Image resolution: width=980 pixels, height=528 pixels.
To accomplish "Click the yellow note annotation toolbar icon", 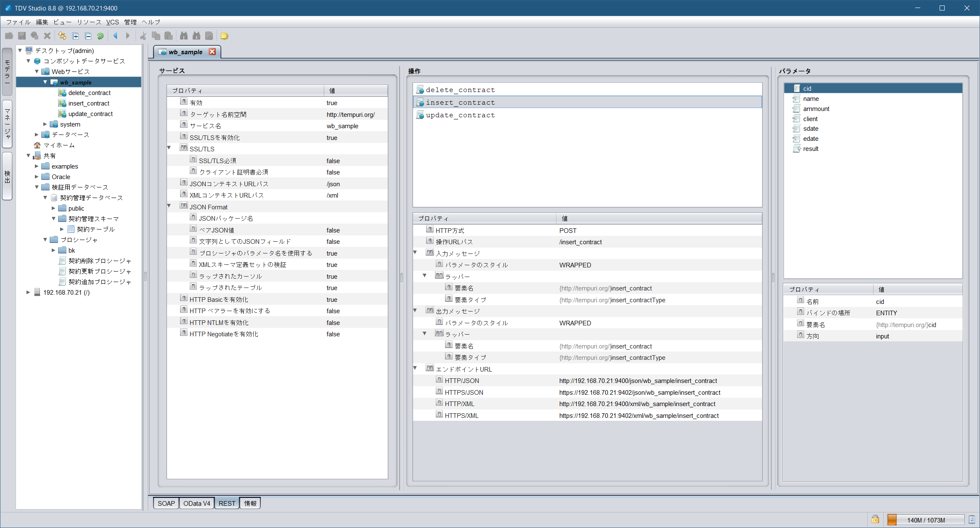I will (x=225, y=36).
